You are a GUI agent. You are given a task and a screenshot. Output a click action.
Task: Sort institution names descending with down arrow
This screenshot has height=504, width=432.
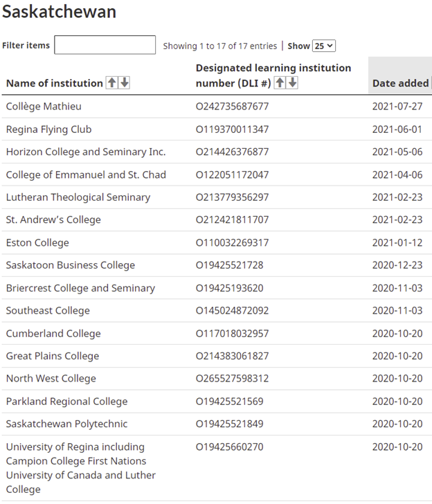tap(125, 83)
